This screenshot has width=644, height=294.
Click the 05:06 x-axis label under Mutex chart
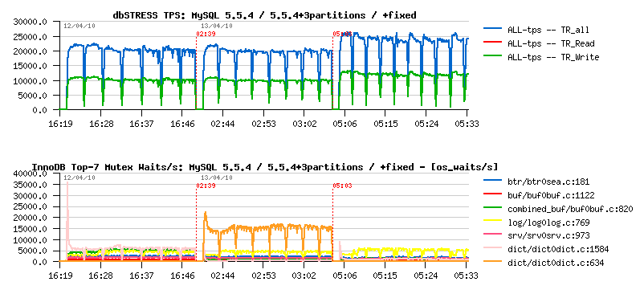(x=344, y=276)
